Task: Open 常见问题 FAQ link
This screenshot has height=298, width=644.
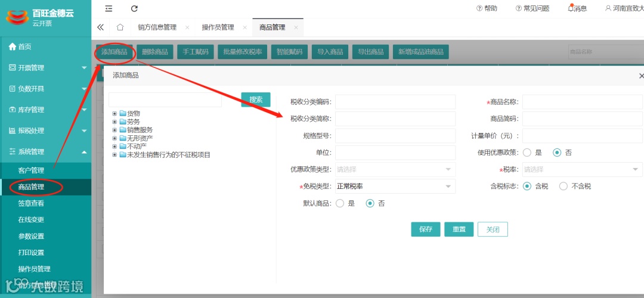Action: (x=532, y=8)
